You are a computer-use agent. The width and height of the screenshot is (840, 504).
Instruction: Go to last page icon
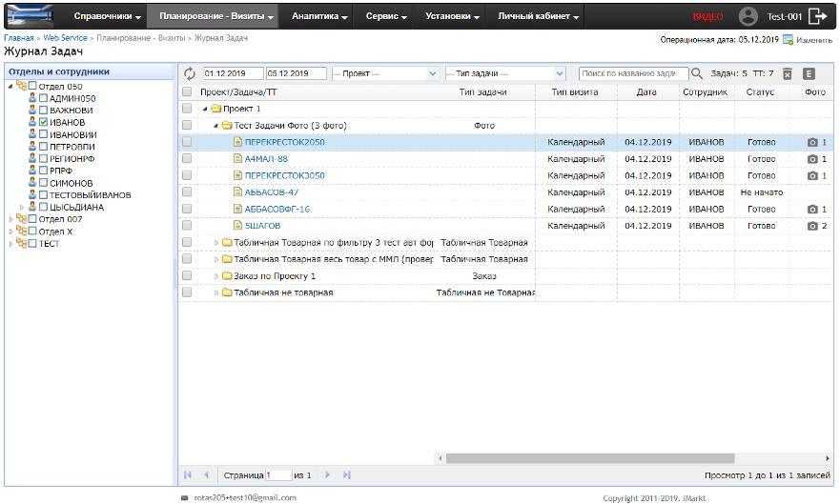347,474
